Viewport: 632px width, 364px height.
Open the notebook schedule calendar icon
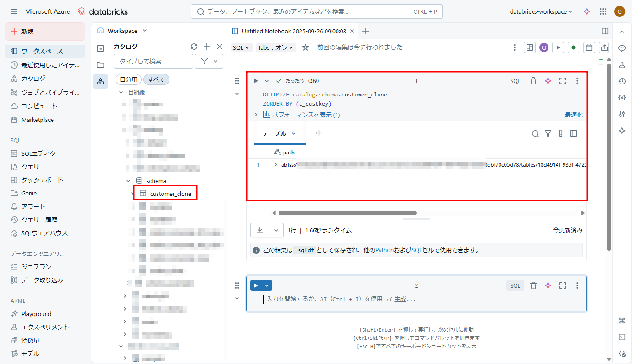coord(589,47)
